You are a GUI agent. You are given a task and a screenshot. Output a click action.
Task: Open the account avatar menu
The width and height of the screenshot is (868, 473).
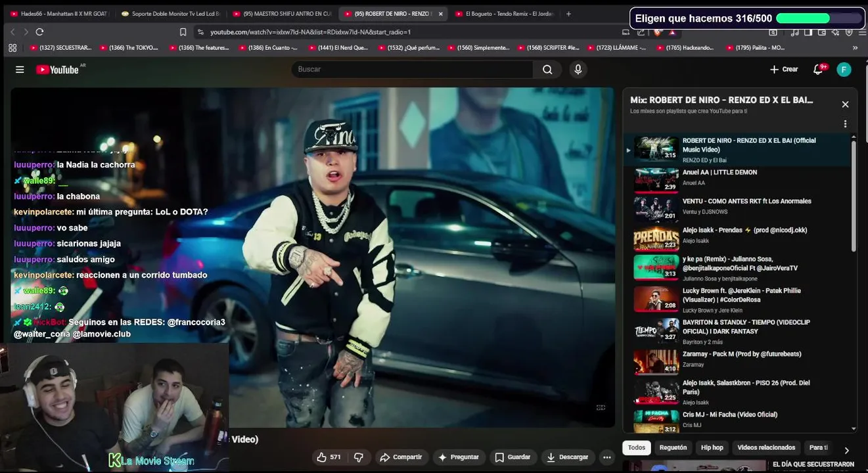[x=844, y=70]
